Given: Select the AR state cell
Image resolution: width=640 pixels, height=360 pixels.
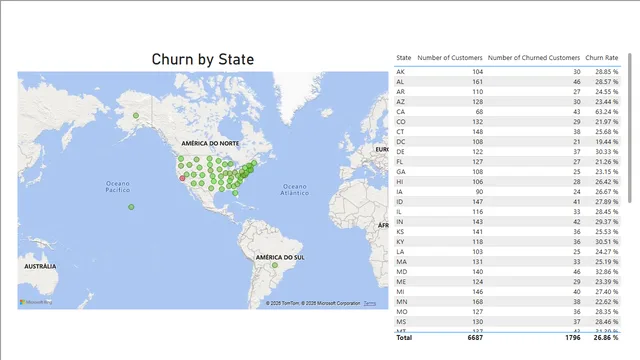Looking at the screenshot, I should [400, 91].
